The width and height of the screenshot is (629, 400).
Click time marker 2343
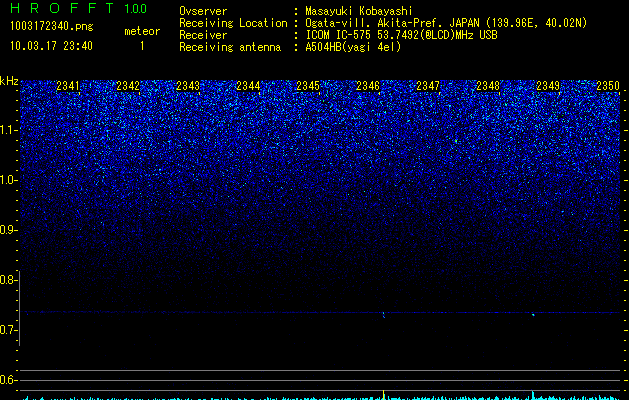tap(188, 86)
